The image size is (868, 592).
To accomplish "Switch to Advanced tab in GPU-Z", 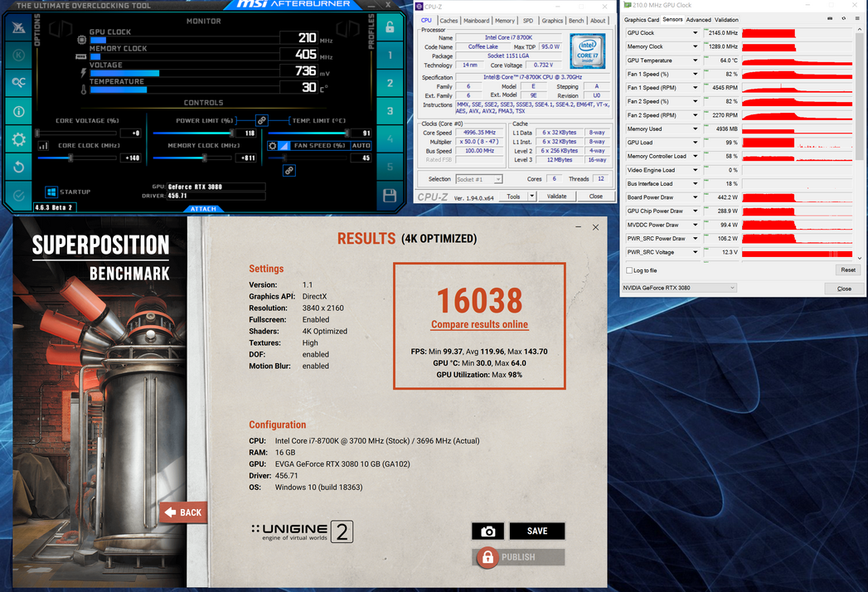I will 699,20.
